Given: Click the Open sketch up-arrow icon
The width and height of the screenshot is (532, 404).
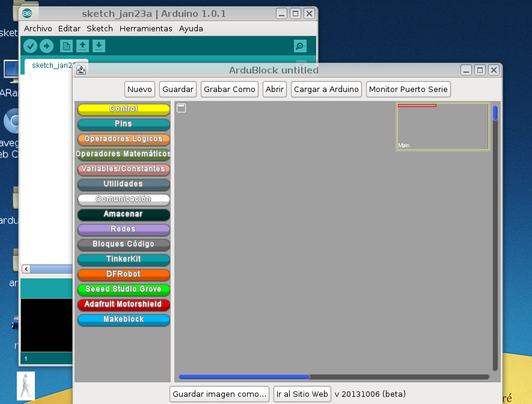Looking at the screenshot, I should pos(82,46).
